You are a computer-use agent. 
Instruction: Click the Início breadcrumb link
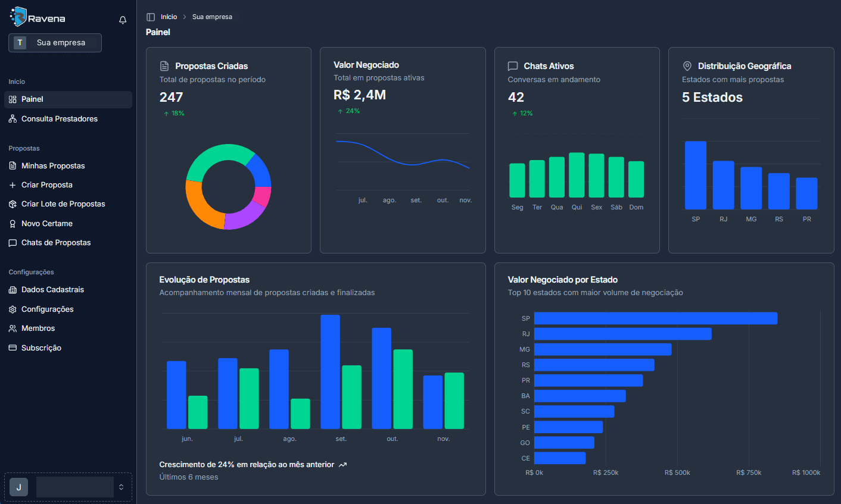[x=169, y=17]
